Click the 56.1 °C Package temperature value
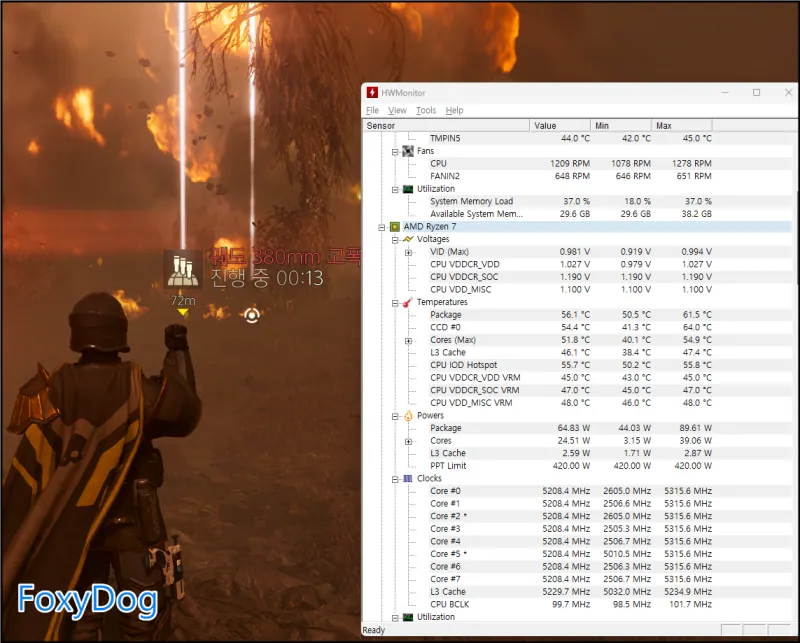Screen dimensions: 800x643 (576, 314)
